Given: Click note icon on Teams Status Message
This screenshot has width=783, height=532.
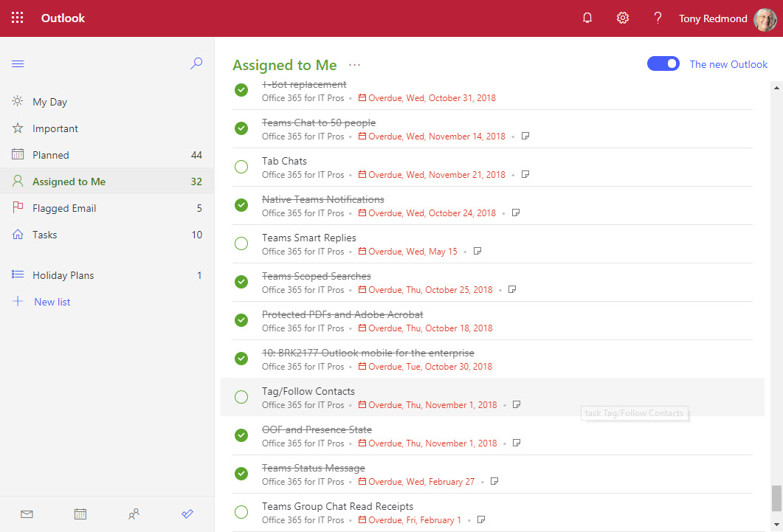Looking at the screenshot, I should (494, 481).
